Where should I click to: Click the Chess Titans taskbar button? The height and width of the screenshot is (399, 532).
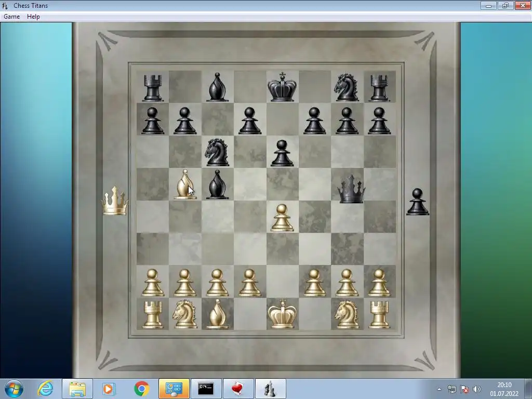coord(270,389)
